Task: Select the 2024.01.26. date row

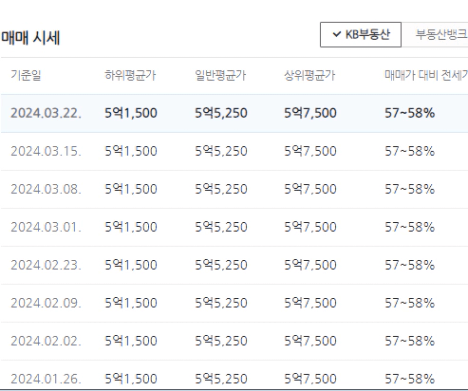Action: (234, 375)
